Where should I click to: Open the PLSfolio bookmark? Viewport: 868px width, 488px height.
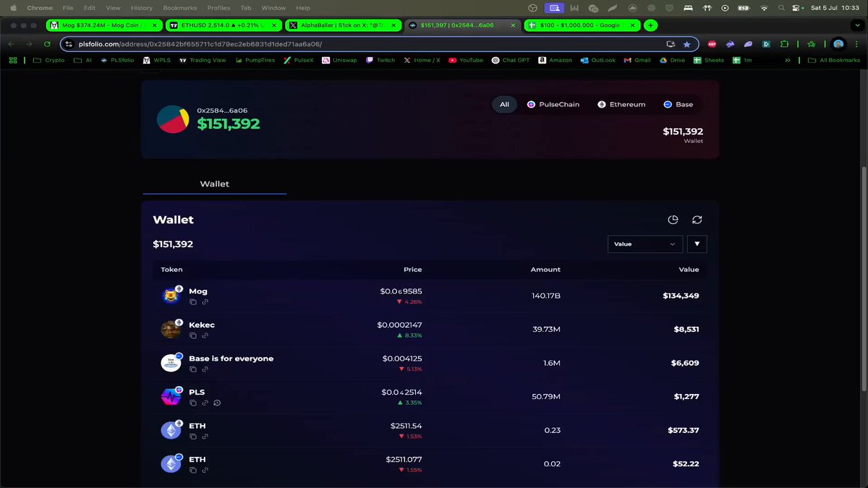pos(118,60)
